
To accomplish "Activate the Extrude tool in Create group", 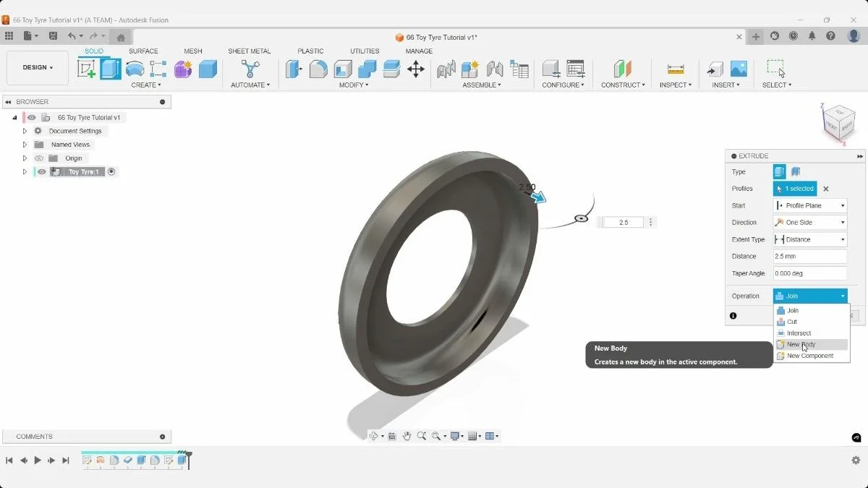I will point(111,69).
